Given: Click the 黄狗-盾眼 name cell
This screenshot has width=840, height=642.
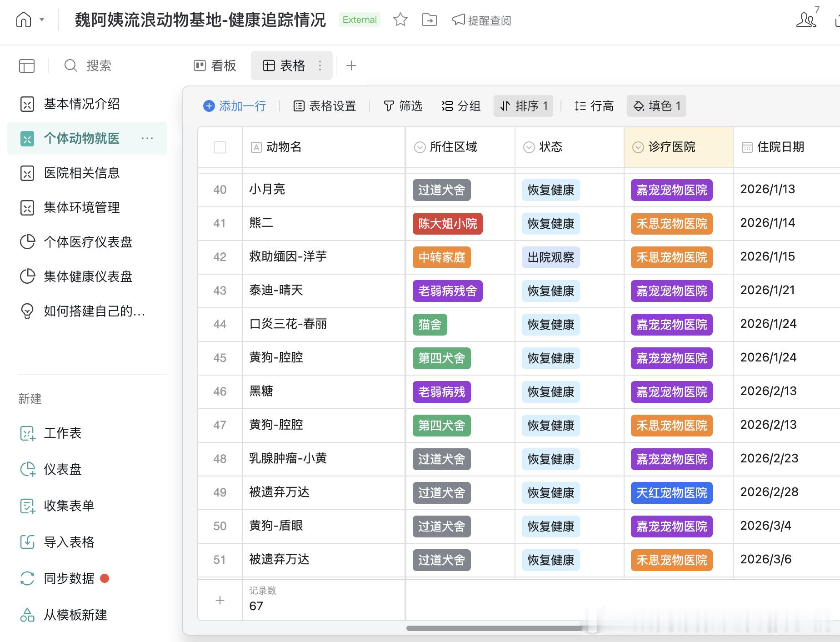Looking at the screenshot, I should click(x=324, y=526).
